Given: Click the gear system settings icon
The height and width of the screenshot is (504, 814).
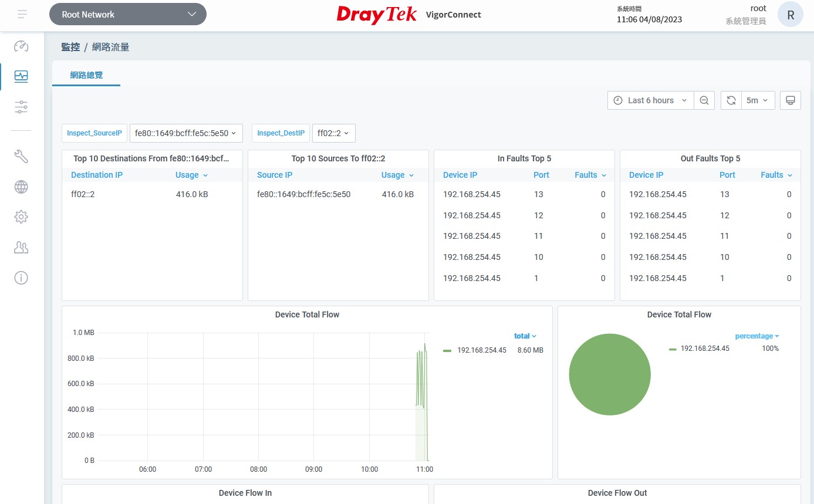Looking at the screenshot, I should pos(21,217).
